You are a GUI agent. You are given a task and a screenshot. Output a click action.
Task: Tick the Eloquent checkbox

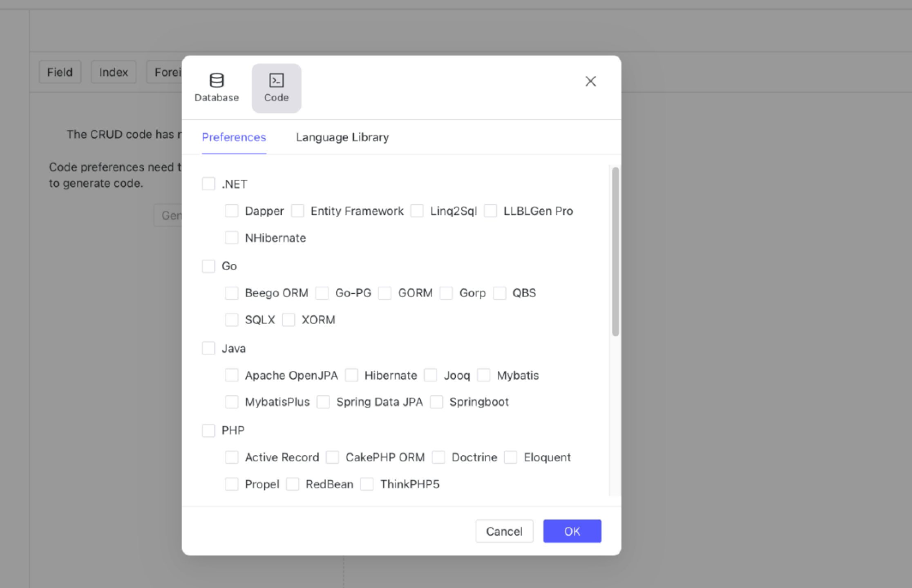point(511,457)
